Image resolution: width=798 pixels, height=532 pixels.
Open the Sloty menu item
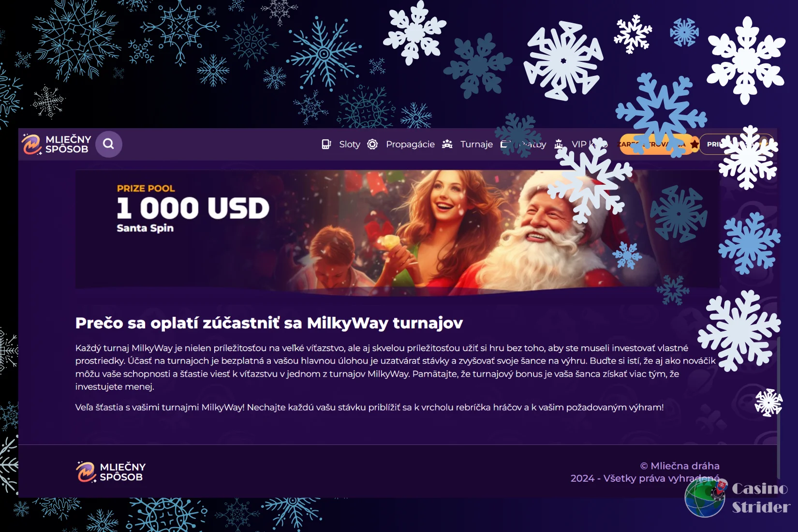(350, 144)
